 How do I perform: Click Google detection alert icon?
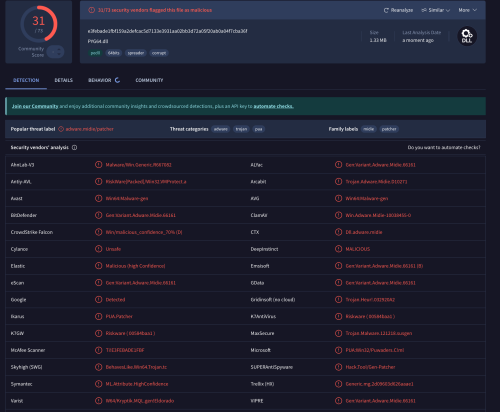[98, 299]
